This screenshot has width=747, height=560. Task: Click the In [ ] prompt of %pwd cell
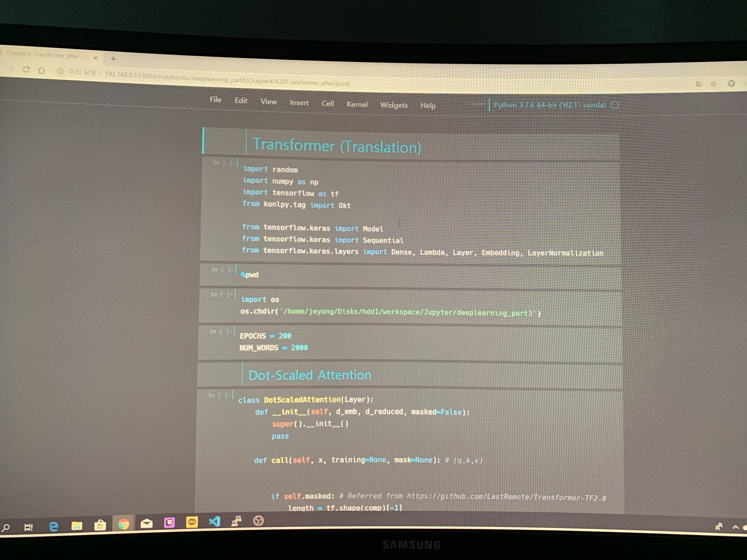[222, 269]
